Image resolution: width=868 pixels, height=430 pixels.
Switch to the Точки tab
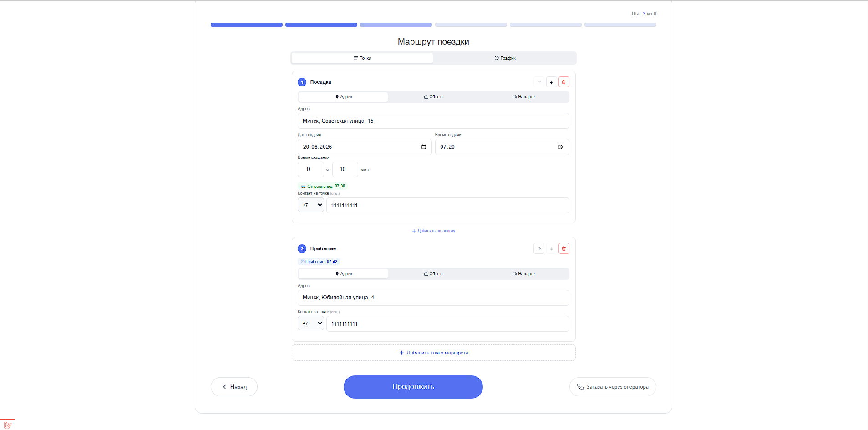pos(362,58)
